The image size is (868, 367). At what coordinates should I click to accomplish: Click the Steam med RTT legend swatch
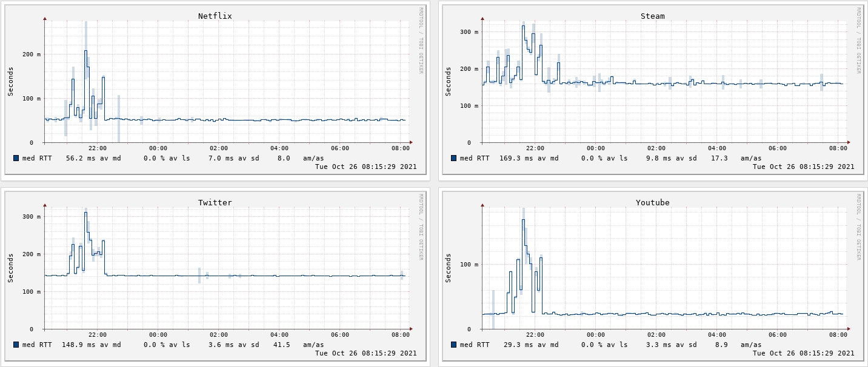454,158
